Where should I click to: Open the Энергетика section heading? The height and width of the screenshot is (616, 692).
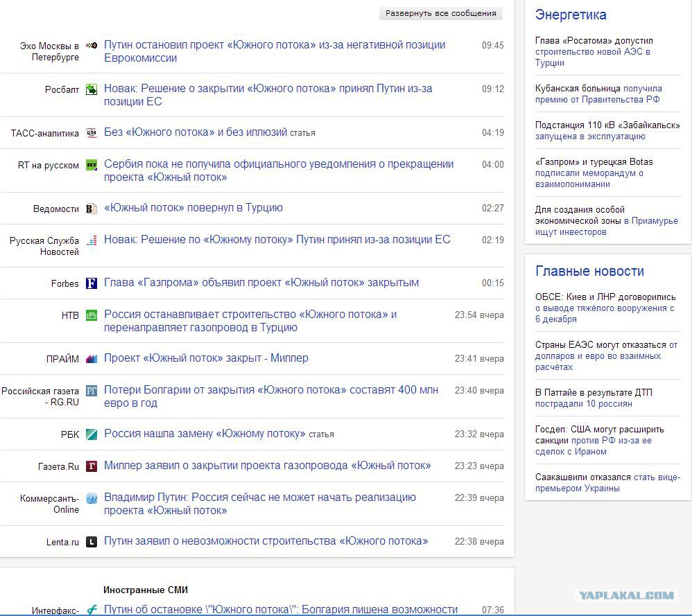coord(571,15)
